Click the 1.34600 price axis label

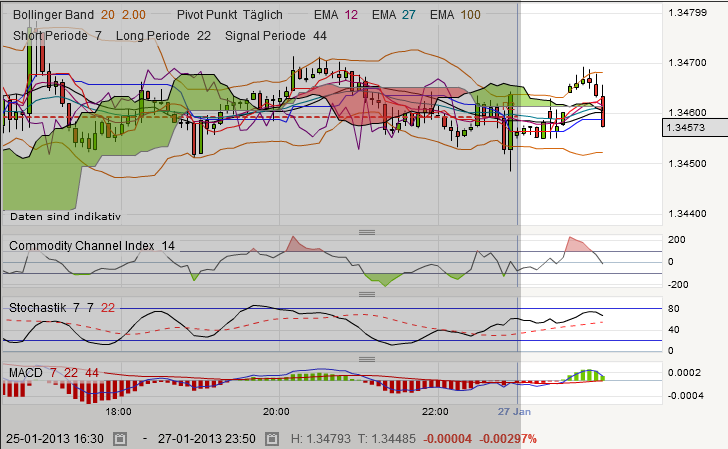pyautogui.click(x=687, y=112)
